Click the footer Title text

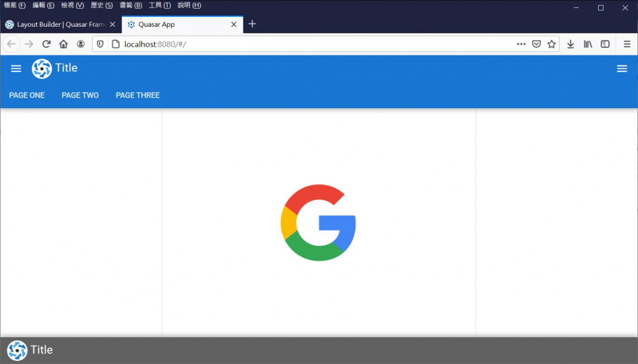point(42,350)
